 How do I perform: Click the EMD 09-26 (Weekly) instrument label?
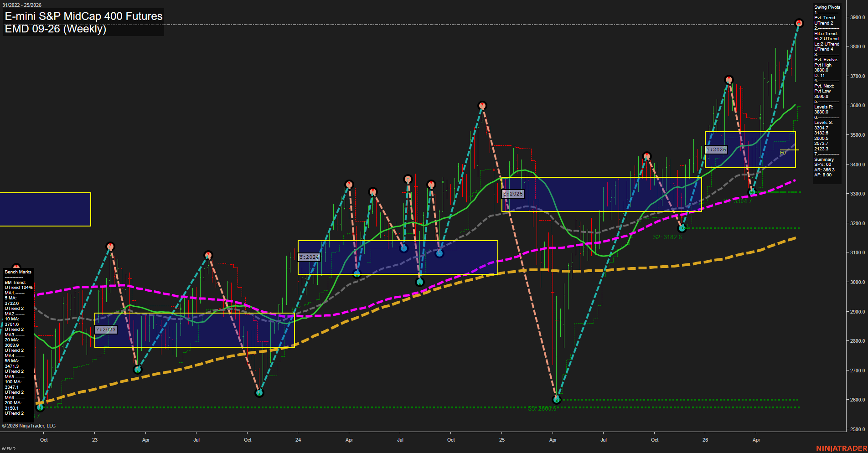(x=55, y=29)
